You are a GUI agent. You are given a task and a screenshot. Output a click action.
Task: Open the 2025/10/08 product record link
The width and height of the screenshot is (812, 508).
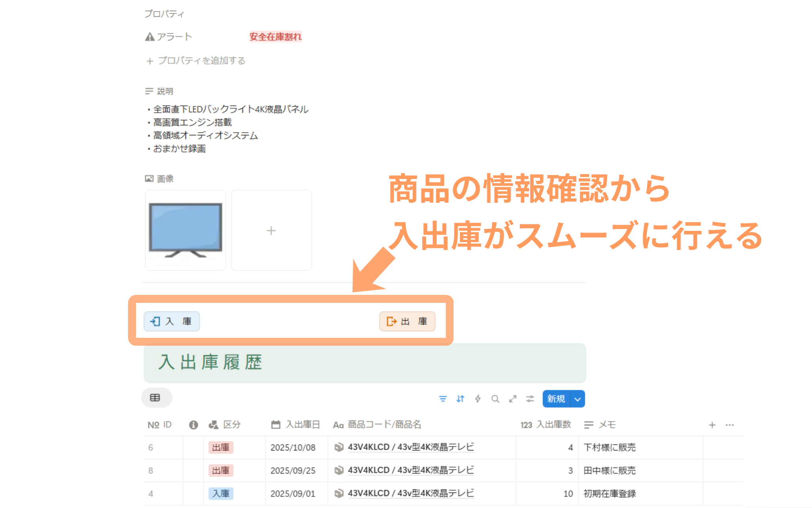point(410,447)
